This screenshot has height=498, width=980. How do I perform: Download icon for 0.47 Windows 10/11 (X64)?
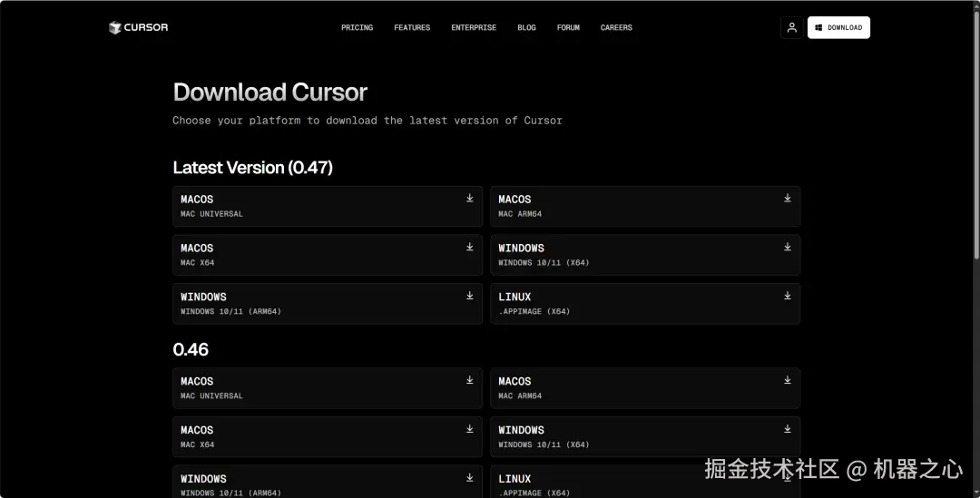(x=788, y=247)
